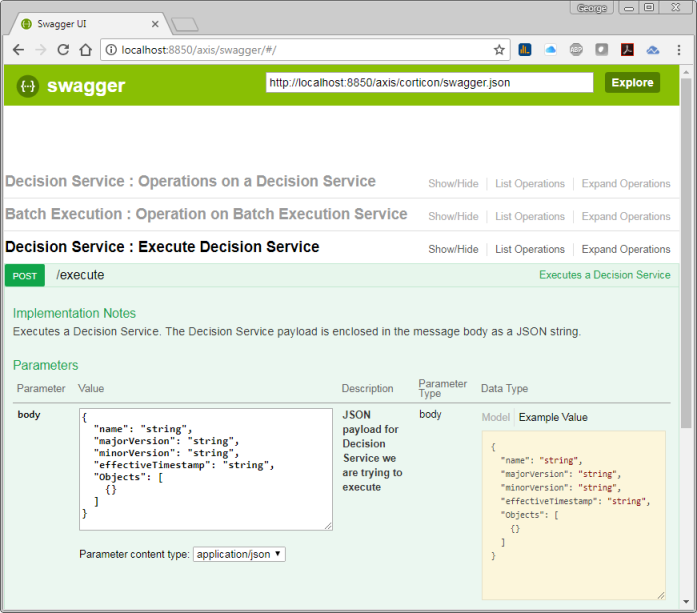Show/Hide the Execute Decision Service section

453,249
